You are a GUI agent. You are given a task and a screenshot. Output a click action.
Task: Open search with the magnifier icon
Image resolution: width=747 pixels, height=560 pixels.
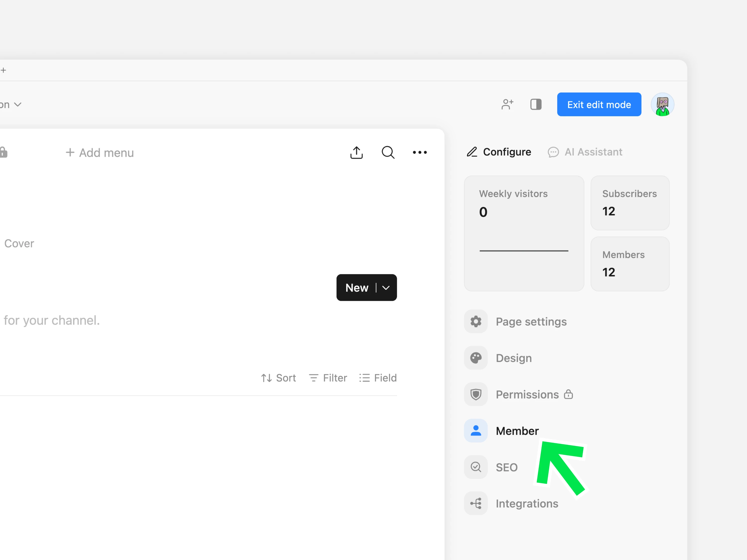(x=388, y=153)
